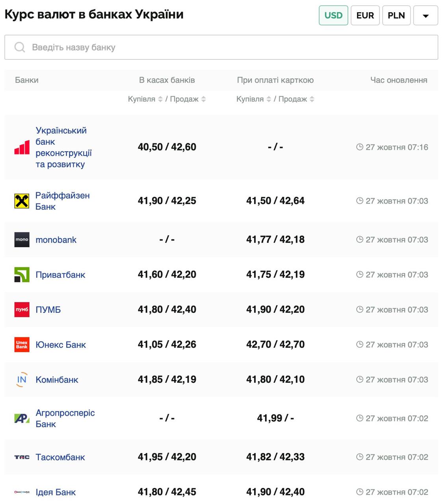Sort by cash desk Продаж rate
448x504 pixels.
coord(204,99)
